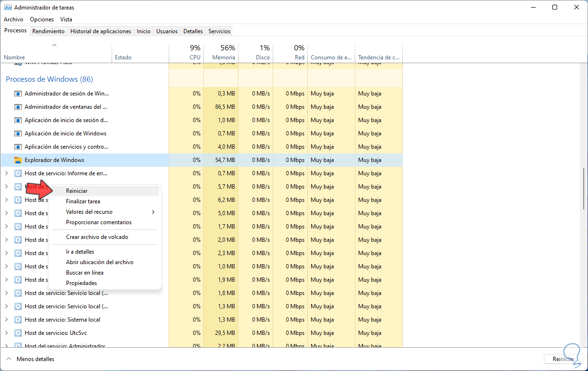Click the 54,7 MB memory value
The image size is (588, 371).
(x=226, y=160)
